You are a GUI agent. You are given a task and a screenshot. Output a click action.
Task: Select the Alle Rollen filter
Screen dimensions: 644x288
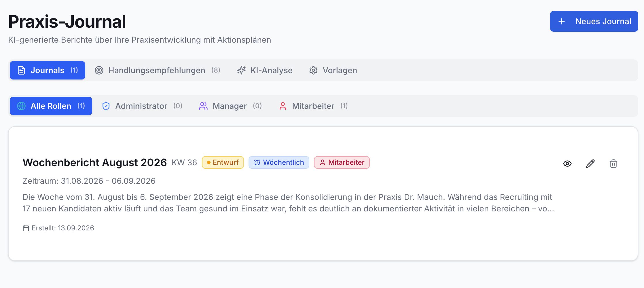(x=51, y=106)
